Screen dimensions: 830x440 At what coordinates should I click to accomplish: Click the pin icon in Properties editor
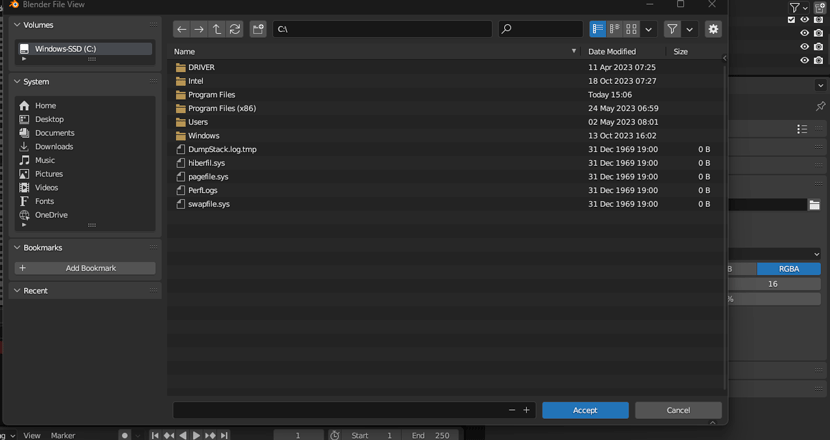tap(820, 106)
